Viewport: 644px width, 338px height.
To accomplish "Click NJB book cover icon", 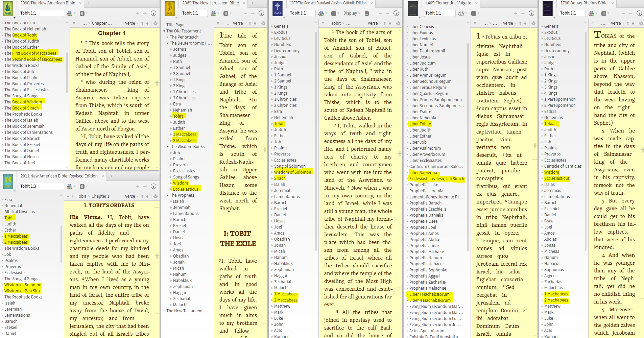I will point(170,9).
